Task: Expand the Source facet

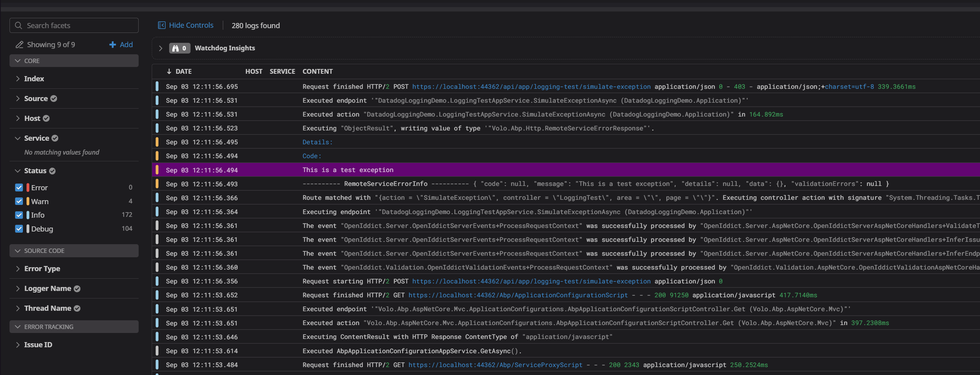Action: pyautogui.click(x=17, y=98)
